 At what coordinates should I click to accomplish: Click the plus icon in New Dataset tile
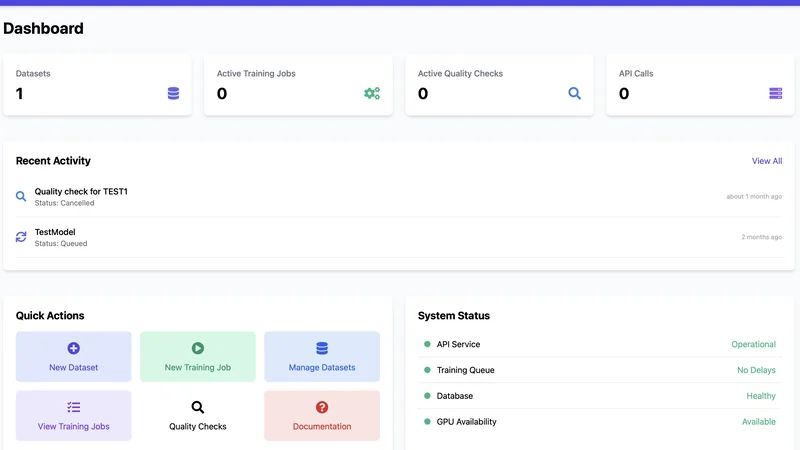pyautogui.click(x=73, y=348)
